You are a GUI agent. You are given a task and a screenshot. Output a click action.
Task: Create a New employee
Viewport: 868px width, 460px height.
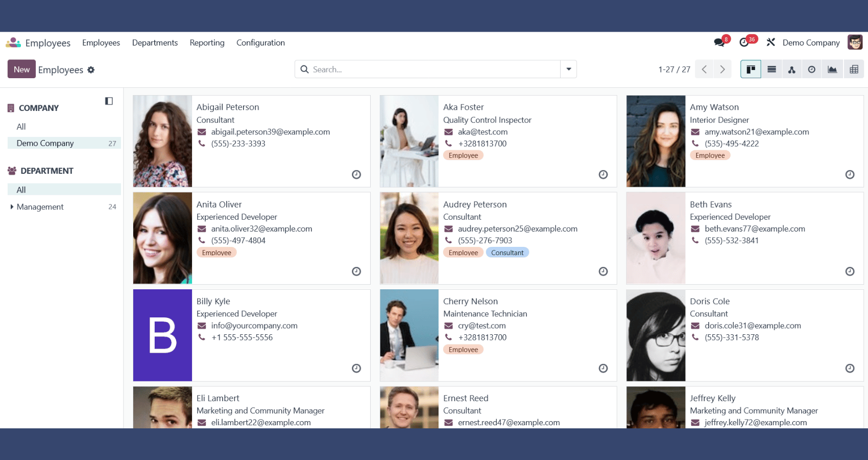click(x=21, y=70)
